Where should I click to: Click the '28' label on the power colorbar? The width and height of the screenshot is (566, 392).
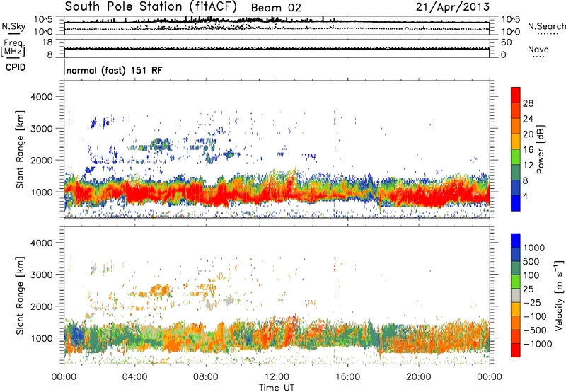point(528,103)
